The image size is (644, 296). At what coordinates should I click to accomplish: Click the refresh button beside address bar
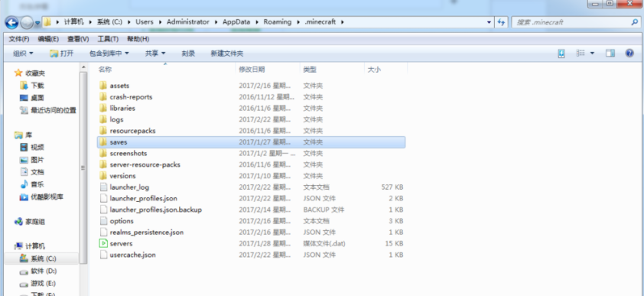(501, 22)
